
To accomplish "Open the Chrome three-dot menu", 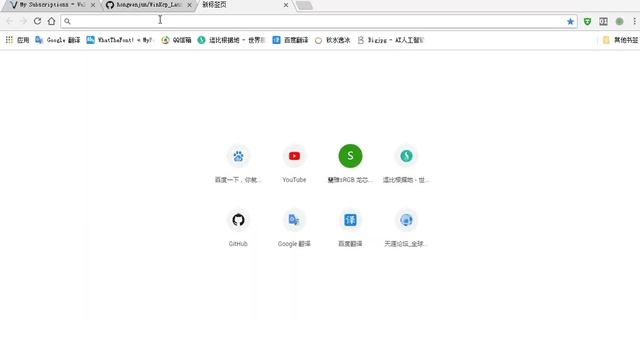I will 634,21.
